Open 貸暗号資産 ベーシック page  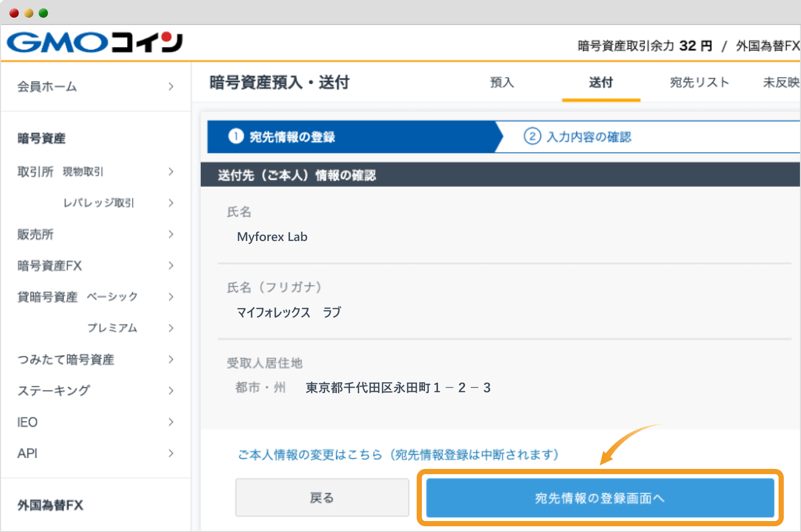point(77,296)
